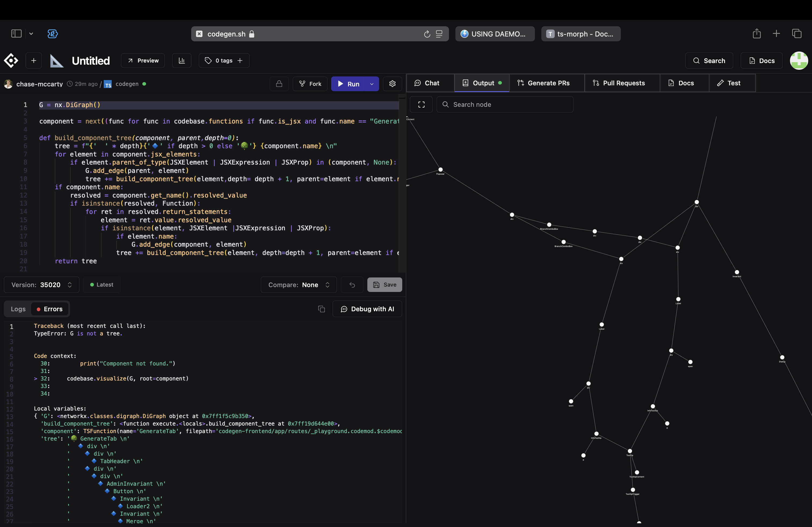
Task: Open the Version 35020 dropdown
Action: 42,285
